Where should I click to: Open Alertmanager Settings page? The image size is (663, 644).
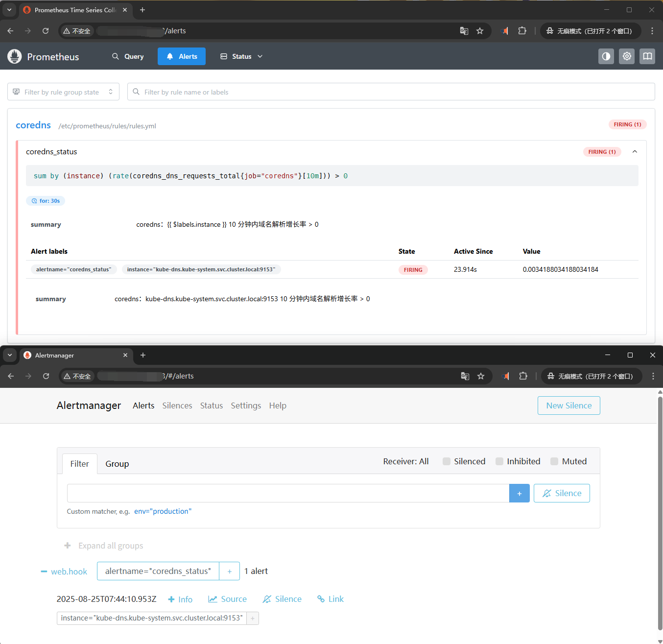(246, 405)
